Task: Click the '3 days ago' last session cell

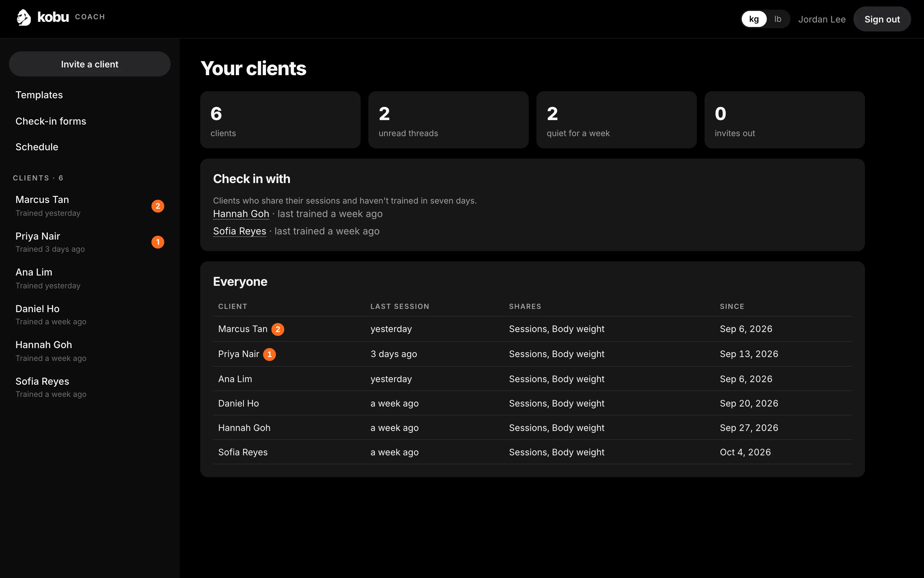Action: pyautogui.click(x=394, y=354)
